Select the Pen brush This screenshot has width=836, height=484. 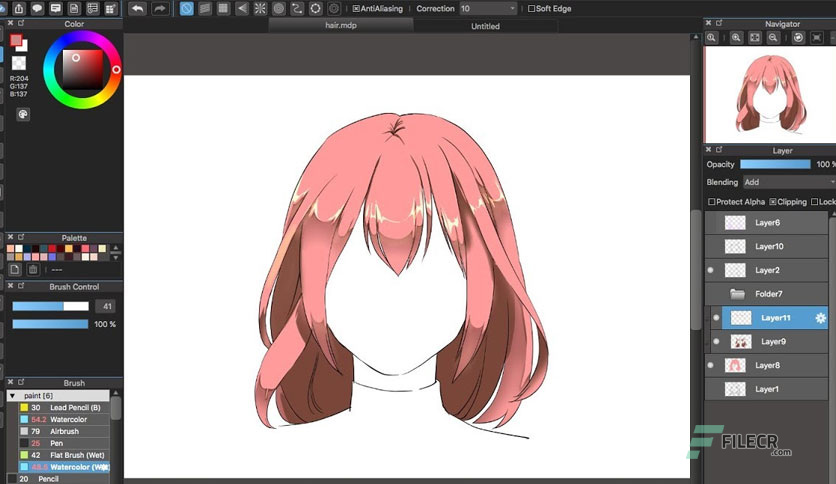[64, 443]
